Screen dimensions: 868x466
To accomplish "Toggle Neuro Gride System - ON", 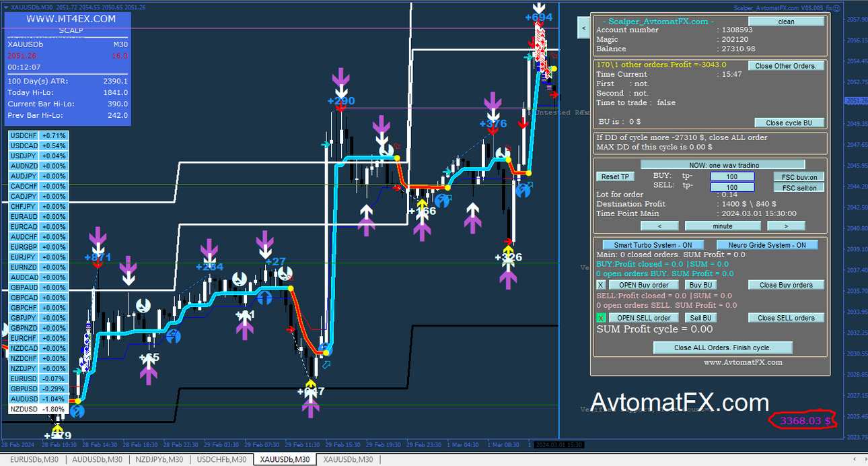I will tap(766, 245).
